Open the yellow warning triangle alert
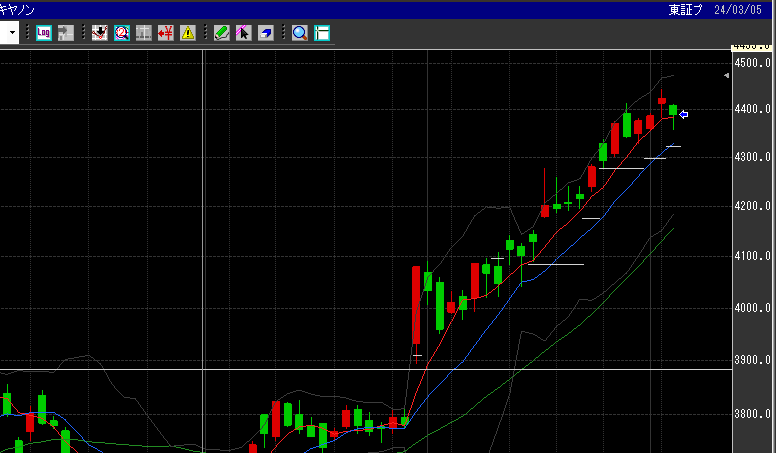Image resolution: width=776 pixels, height=453 pixels. coord(188,33)
